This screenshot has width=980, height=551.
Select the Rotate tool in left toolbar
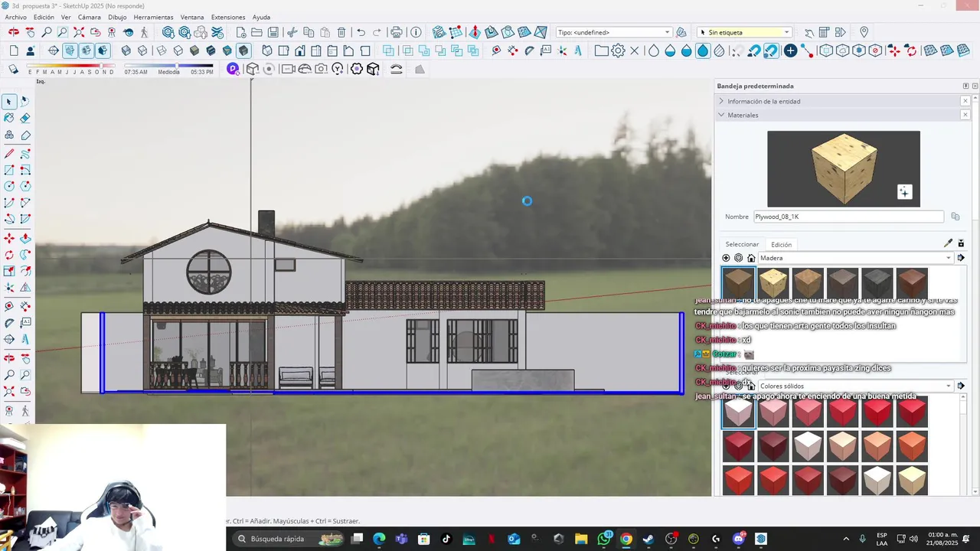tap(9, 255)
